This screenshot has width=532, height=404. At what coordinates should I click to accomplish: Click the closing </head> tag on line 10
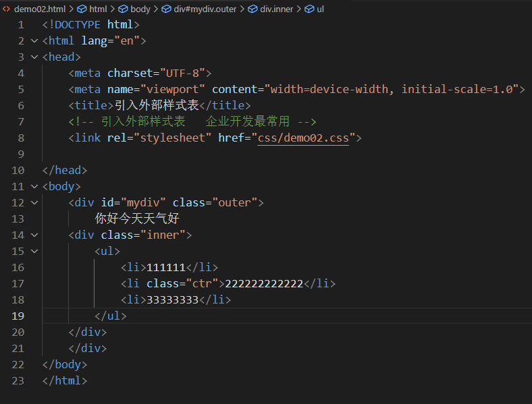pyautogui.click(x=65, y=170)
